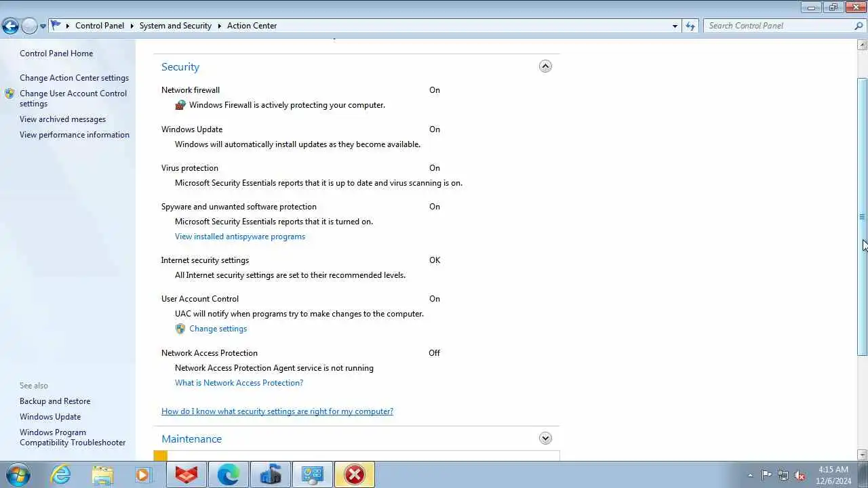Click Internet security settings OK status
This screenshot has width=868, height=488.
point(435,260)
